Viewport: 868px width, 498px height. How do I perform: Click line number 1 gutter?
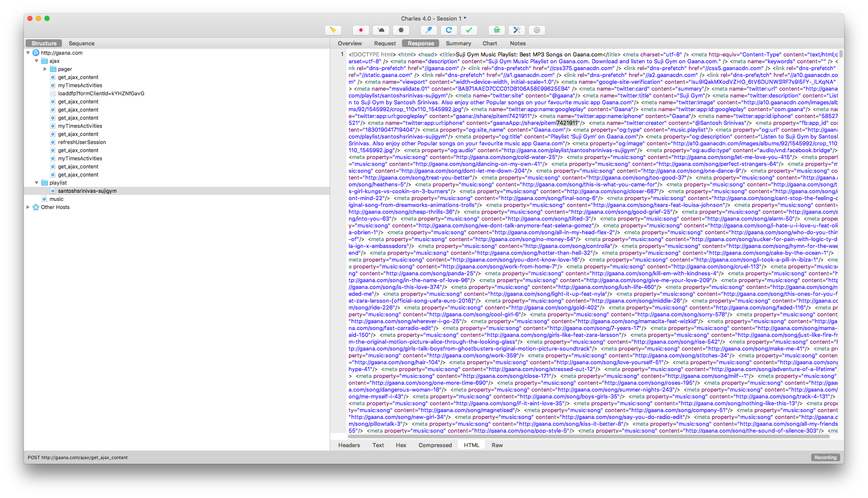342,54
